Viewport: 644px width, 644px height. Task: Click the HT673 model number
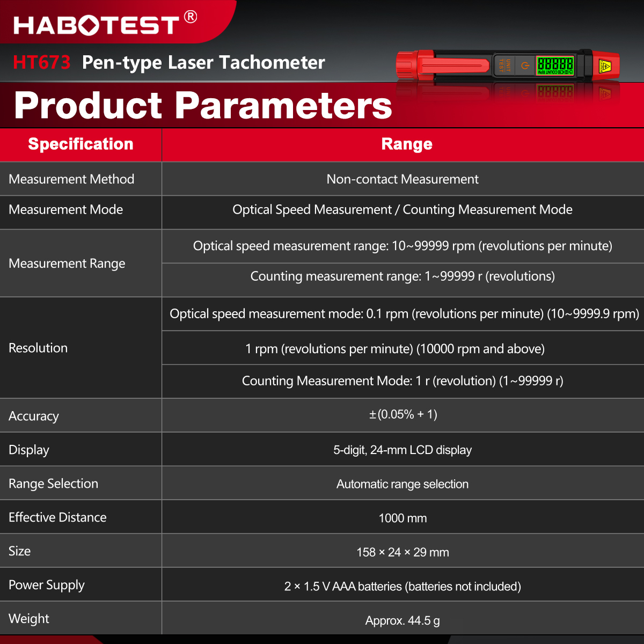coord(42,62)
